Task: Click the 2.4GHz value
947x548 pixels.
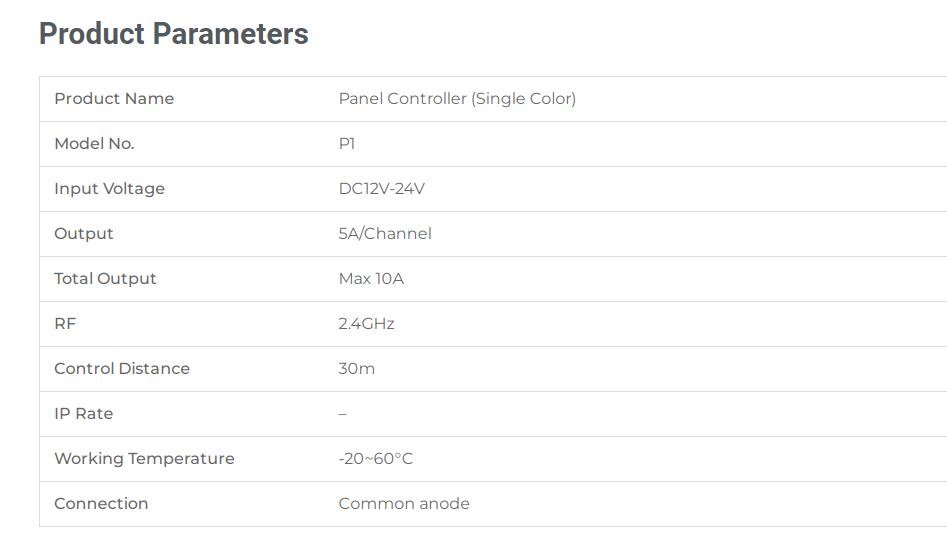Action: [x=366, y=324]
